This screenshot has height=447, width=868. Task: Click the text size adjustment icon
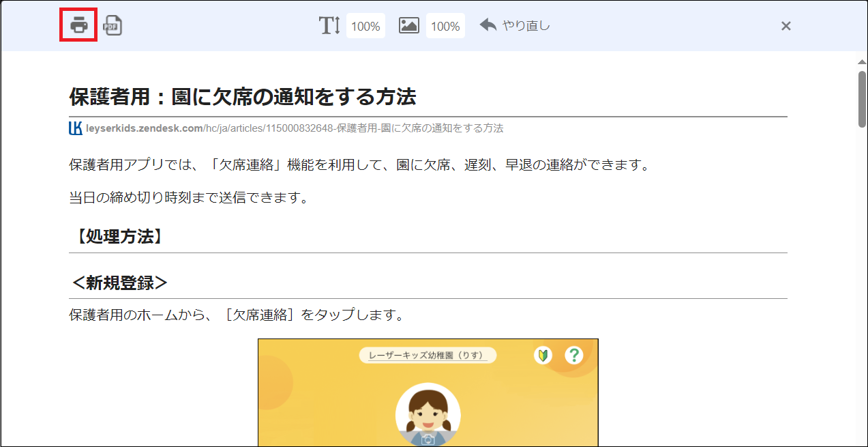[x=329, y=25]
